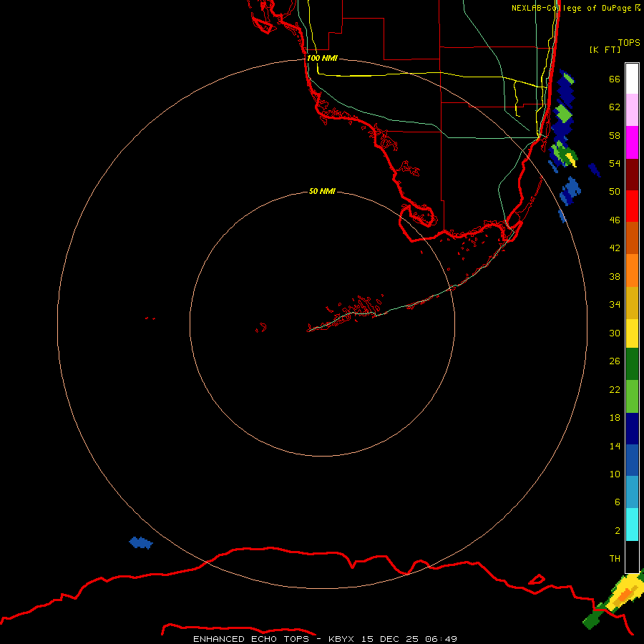Click the medium blue legend swatch
The height and width of the screenshot is (644, 644).
[632, 460]
